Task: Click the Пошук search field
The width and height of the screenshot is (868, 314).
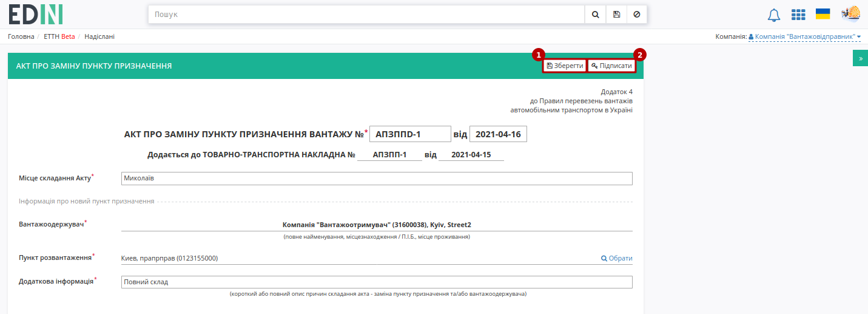Action: (366, 15)
